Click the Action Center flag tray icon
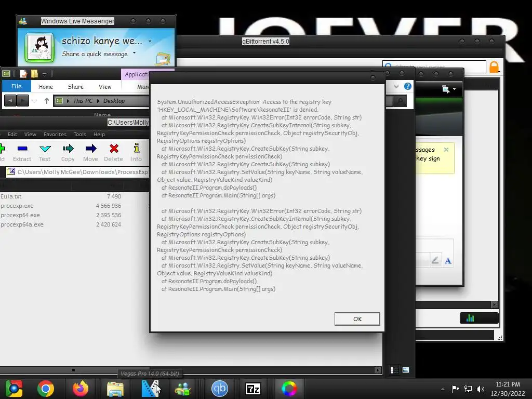 click(x=455, y=389)
